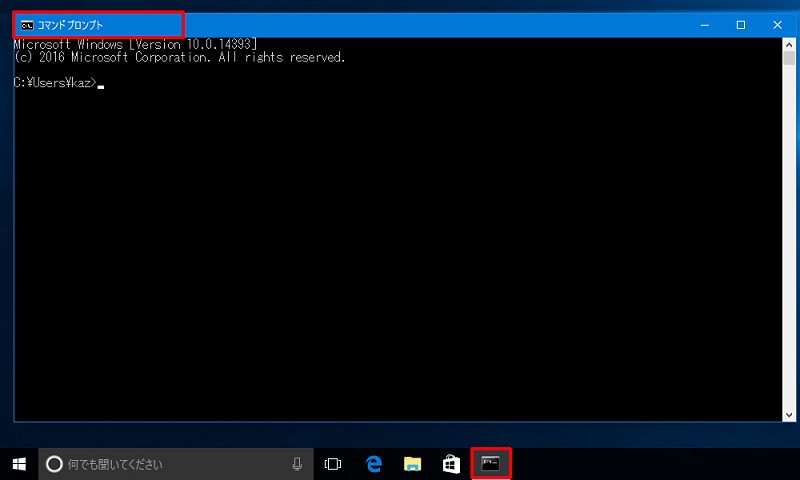800x480 pixels.
Task: Open the Windows Store taskbar icon
Action: pyautogui.click(x=451, y=464)
